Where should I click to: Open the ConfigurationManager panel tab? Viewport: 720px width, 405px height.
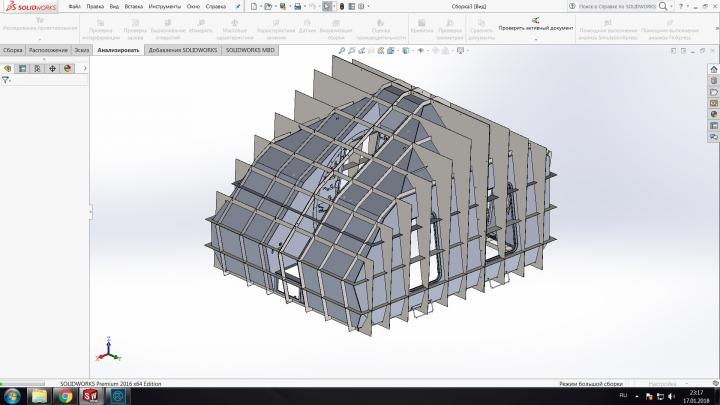(x=37, y=68)
